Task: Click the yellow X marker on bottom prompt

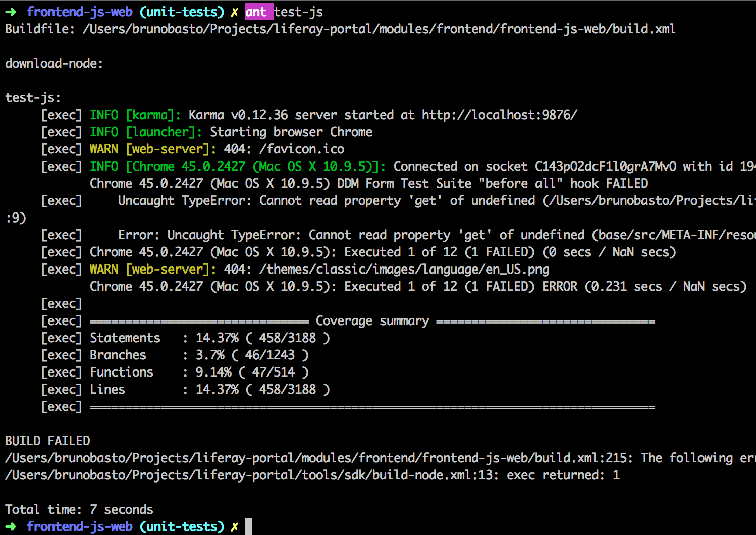Action: [234, 527]
